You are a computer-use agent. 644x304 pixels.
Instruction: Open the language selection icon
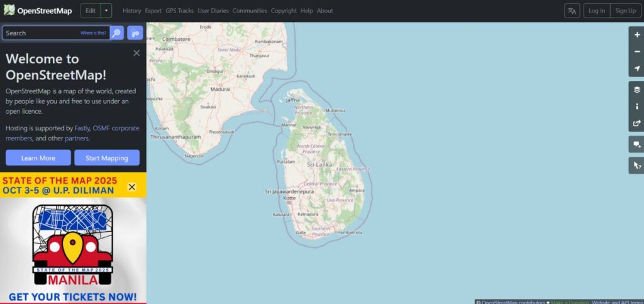(x=572, y=11)
